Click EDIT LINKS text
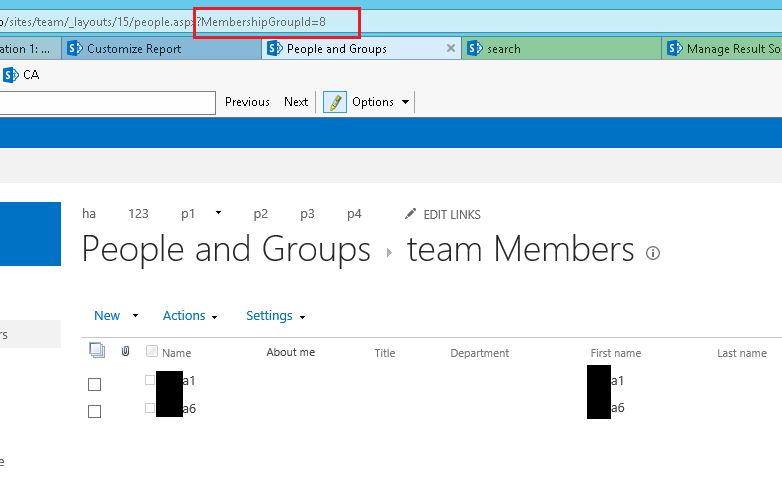The image size is (782, 488). [x=452, y=215]
